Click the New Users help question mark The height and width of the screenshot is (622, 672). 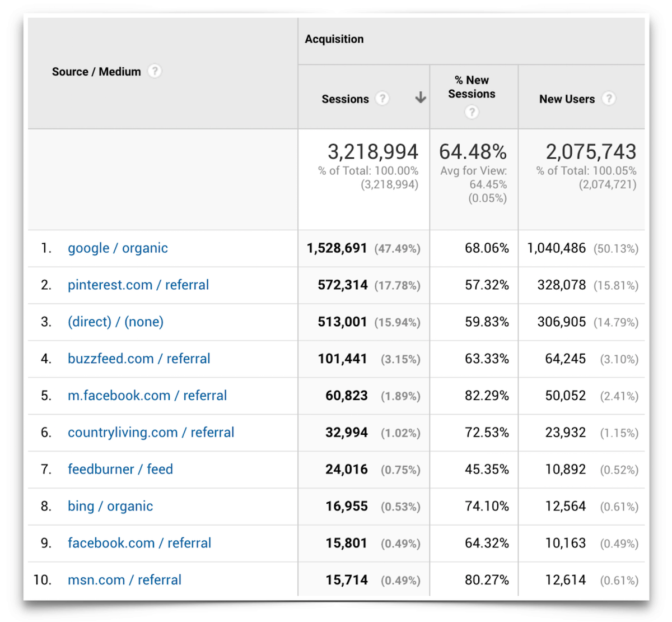tap(609, 99)
